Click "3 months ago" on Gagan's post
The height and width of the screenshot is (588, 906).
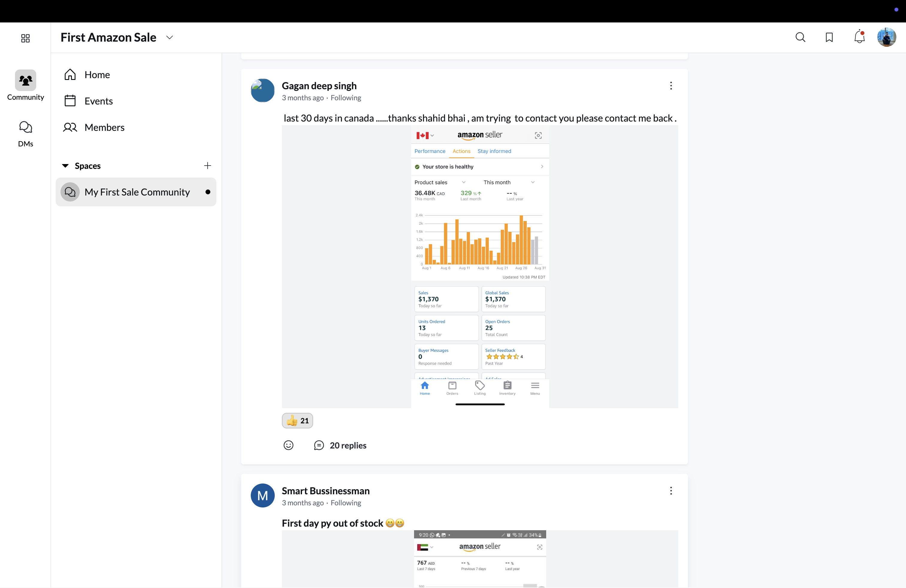tap(303, 98)
